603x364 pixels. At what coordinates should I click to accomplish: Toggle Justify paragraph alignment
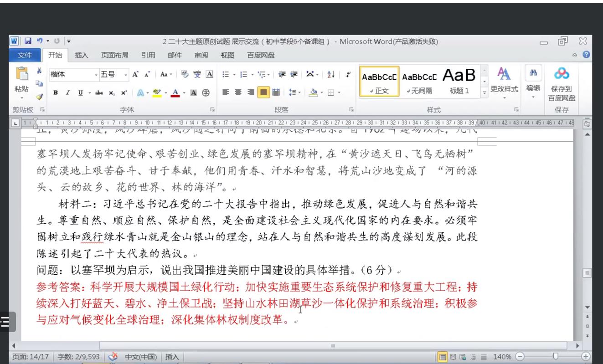pos(263,92)
